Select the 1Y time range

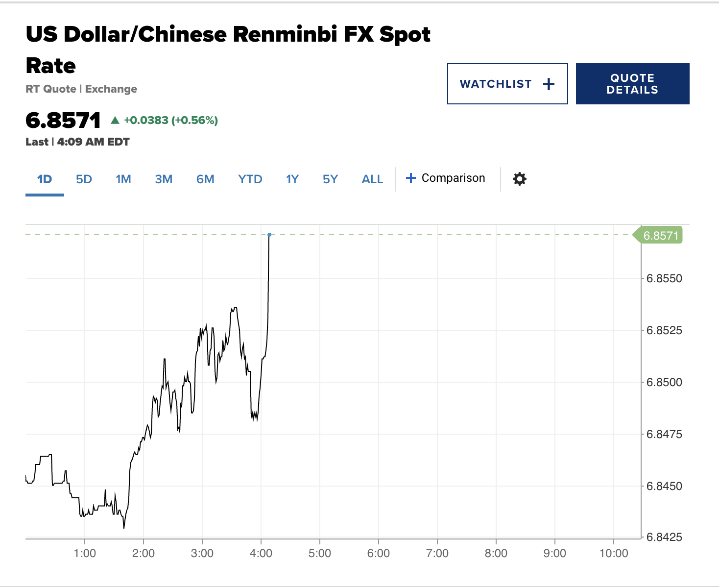pyautogui.click(x=291, y=179)
